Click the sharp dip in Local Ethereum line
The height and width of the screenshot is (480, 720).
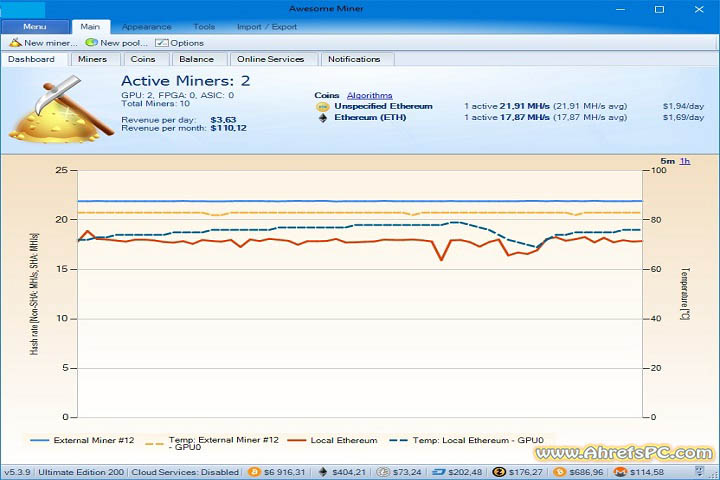[x=441, y=259]
